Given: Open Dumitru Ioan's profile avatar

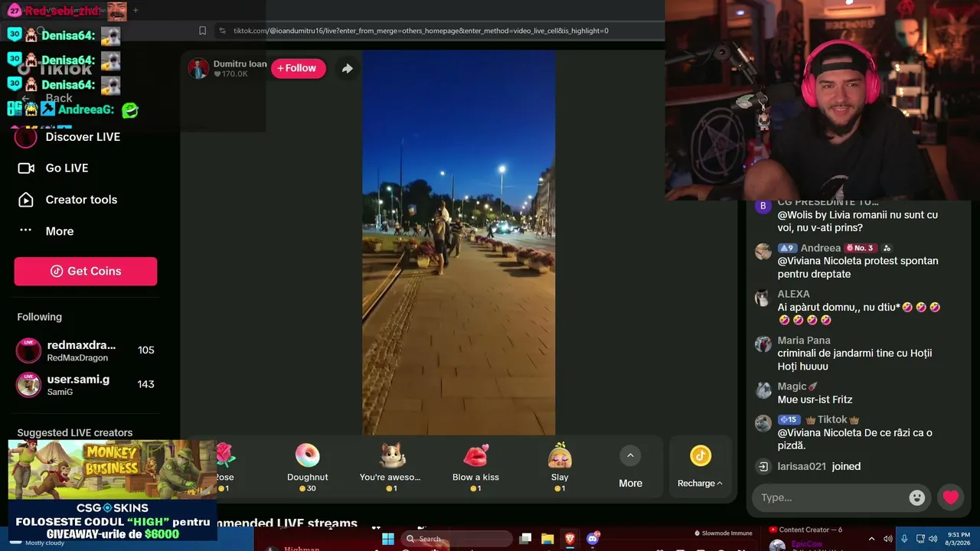Looking at the screenshot, I should coord(198,69).
